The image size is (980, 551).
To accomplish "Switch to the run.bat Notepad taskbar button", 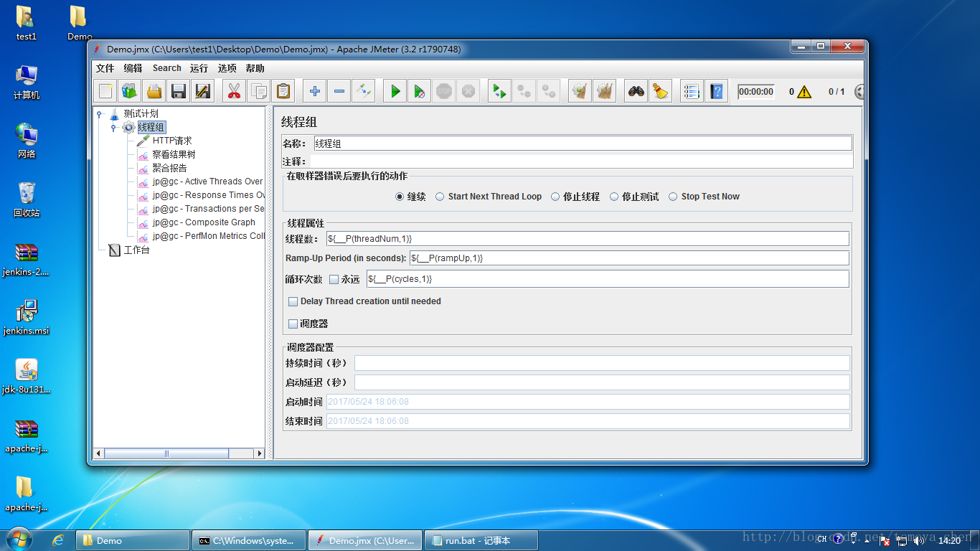I will (481, 540).
